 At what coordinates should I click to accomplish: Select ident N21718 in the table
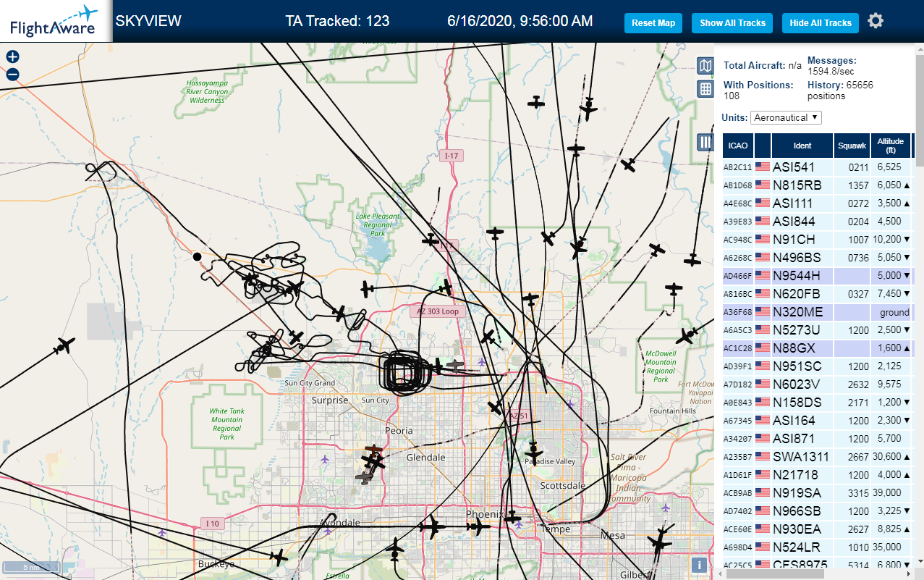(x=795, y=474)
